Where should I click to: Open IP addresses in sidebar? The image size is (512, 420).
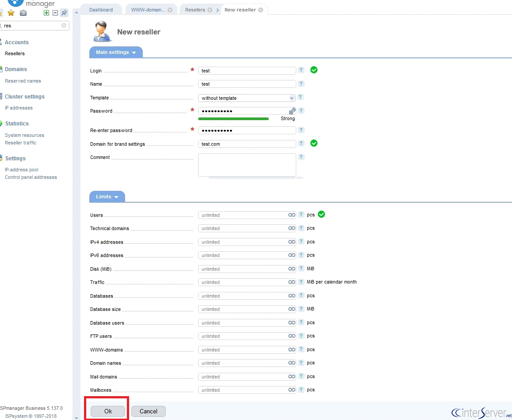19,108
